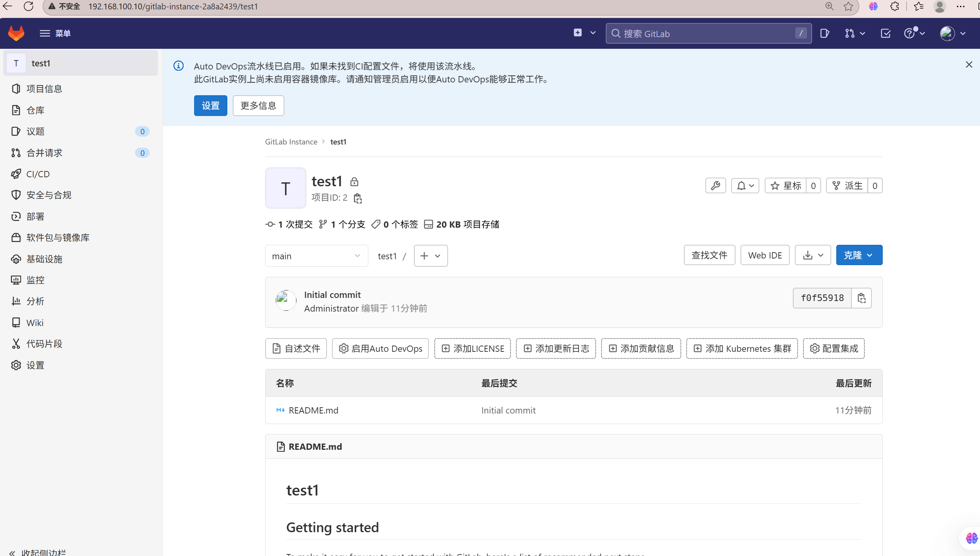Copy the project ID to clipboard
The width and height of the screenshot is (980, 556).
click(357, 198)
